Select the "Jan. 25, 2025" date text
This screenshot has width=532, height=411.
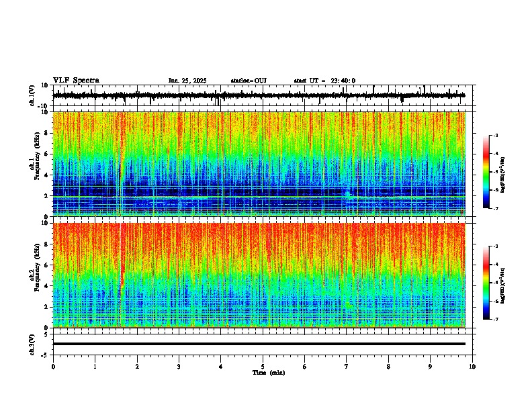(187, 81)
